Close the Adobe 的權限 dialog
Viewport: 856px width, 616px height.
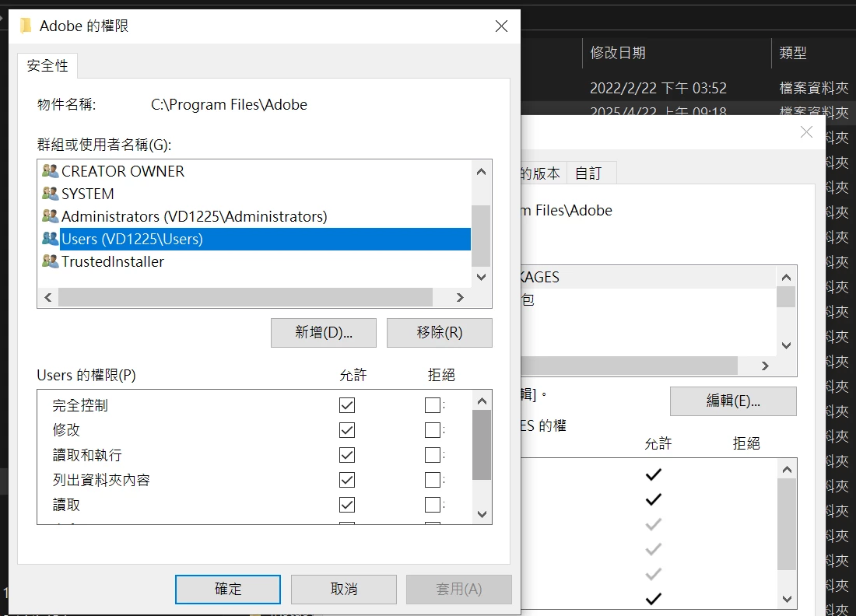501,26
